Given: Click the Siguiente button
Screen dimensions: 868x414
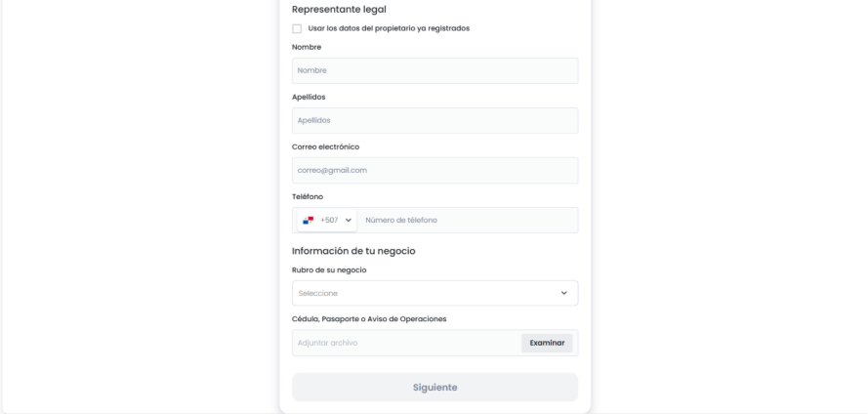Looking at the screenshot, I should pyautogui.click(x=434, y=388).
